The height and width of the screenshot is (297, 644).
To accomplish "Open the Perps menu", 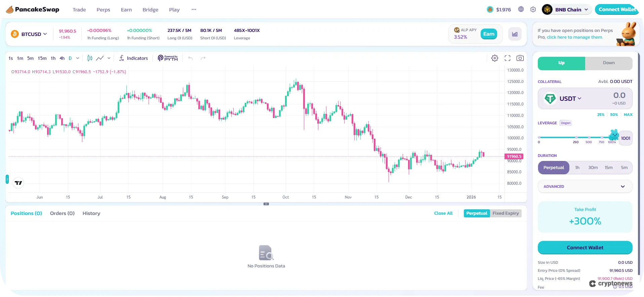I will click(x=103, y=10).
